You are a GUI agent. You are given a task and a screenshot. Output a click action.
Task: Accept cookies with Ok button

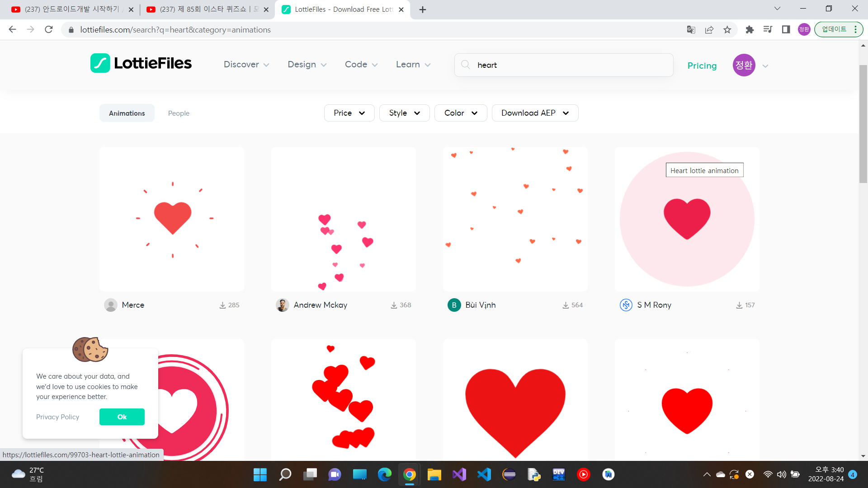click(122, 417)
